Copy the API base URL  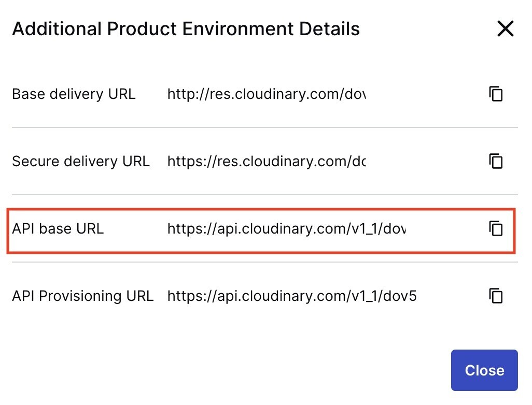[x=496, y=228]
